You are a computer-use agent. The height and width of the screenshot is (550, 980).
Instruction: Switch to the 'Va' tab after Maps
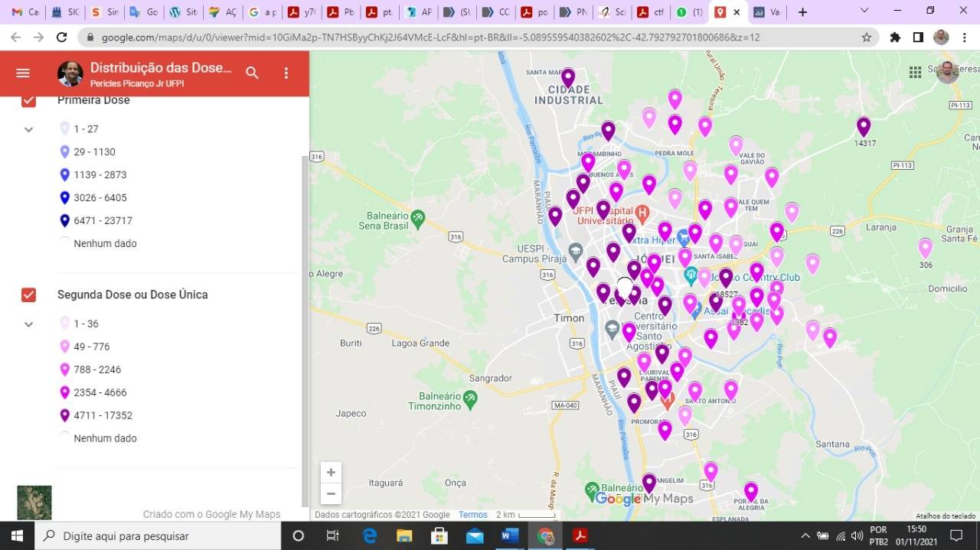click(x=767, y=12)
